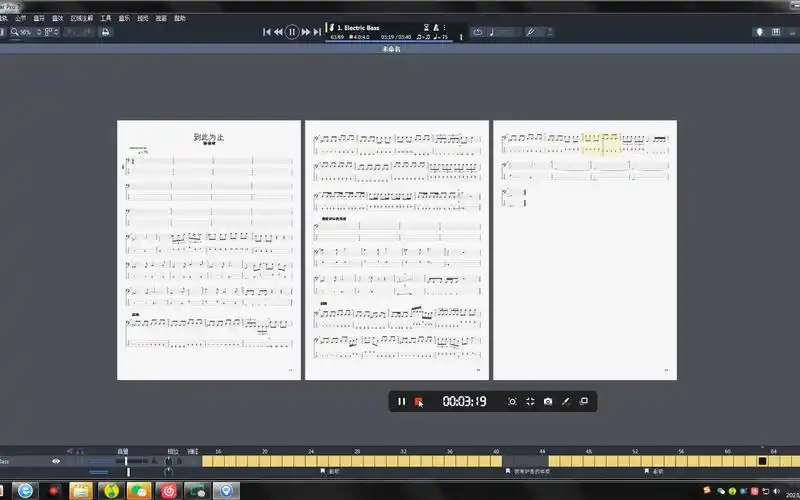Click the 未命名 document tab title
Screen dimensions: 800x500
coord(391,49)
